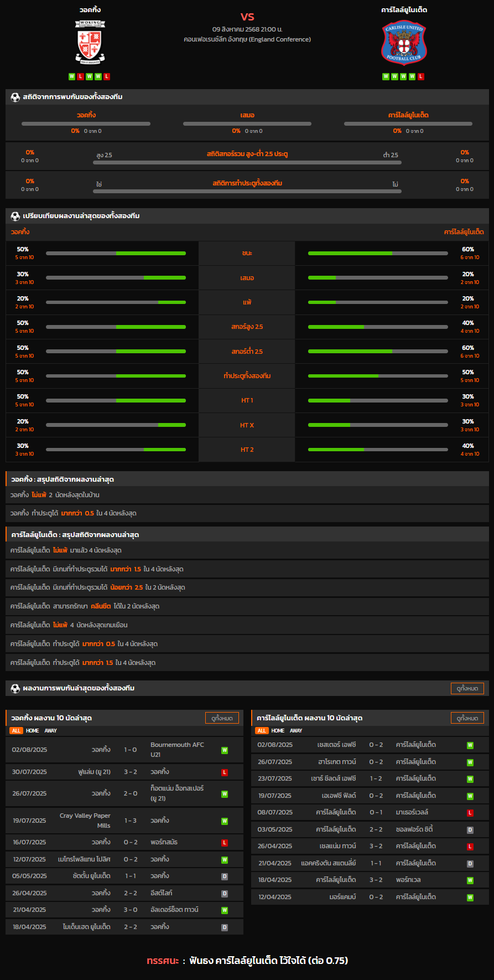Click soccer ball icon beside recent form comparison header

[x=15, y=216]
